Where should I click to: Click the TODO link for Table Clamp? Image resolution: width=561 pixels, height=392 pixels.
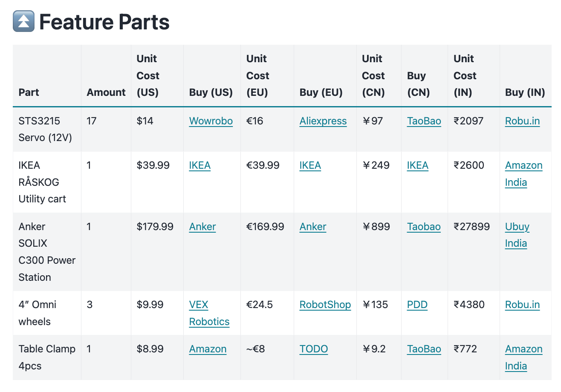[313, 349]
